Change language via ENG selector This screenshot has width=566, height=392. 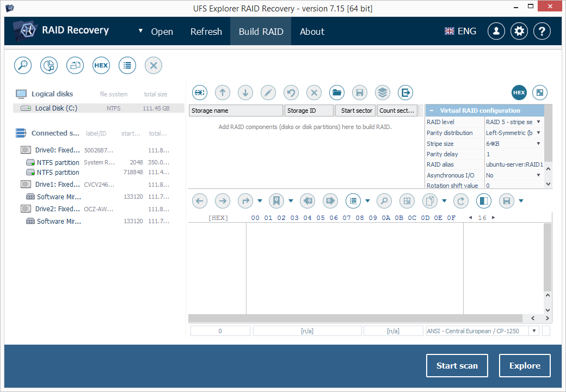click(460, 32)
